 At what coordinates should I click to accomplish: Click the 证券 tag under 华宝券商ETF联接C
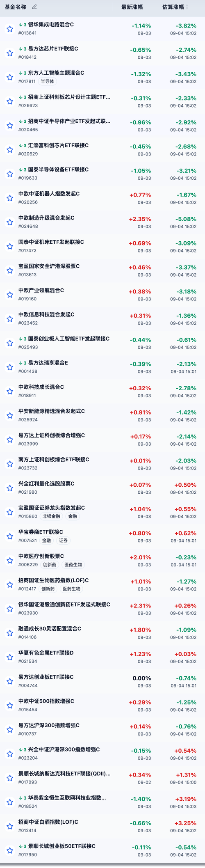point(63,540)
